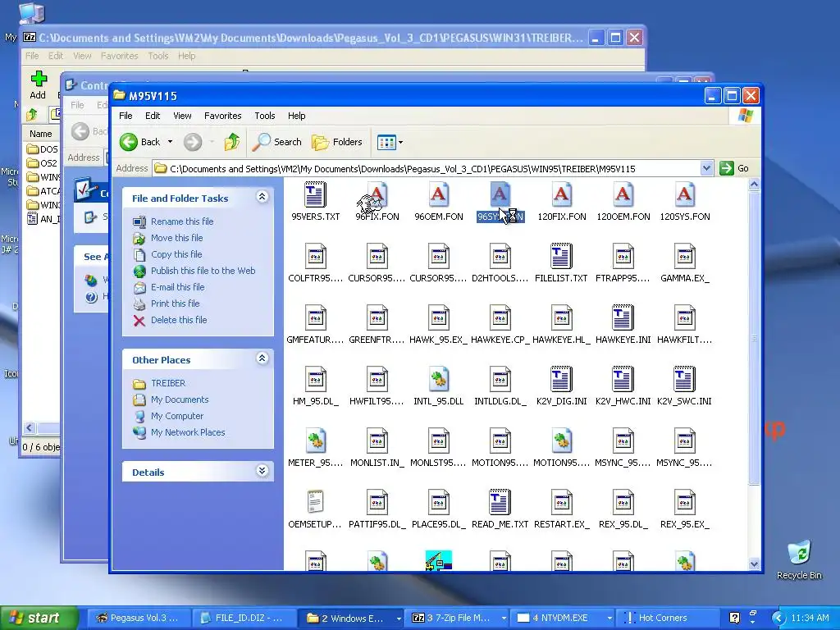Open the Views dropdown button
Viewport: 840px width, 630px height.
pos(390,142)
